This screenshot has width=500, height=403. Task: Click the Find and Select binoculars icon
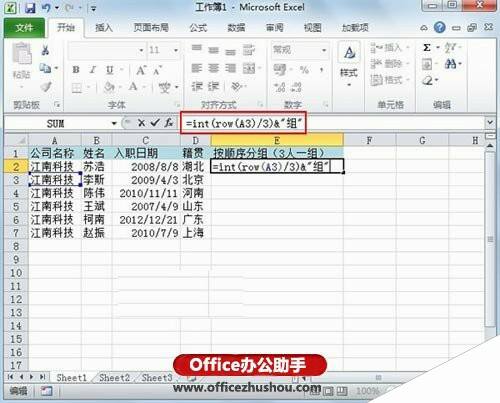(451, 64)
